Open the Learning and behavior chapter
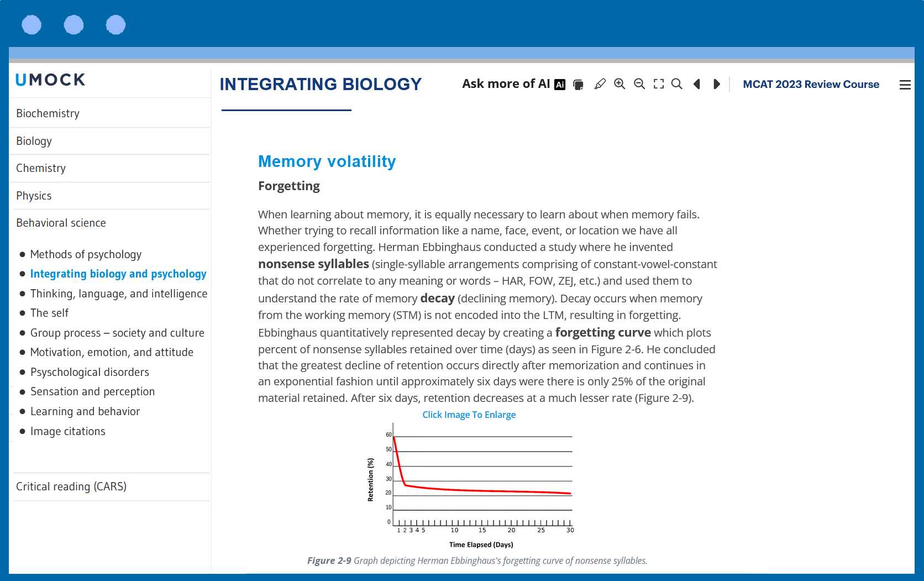Image resolution: width=924 pixels, height=581 pixels. (85, 411)
